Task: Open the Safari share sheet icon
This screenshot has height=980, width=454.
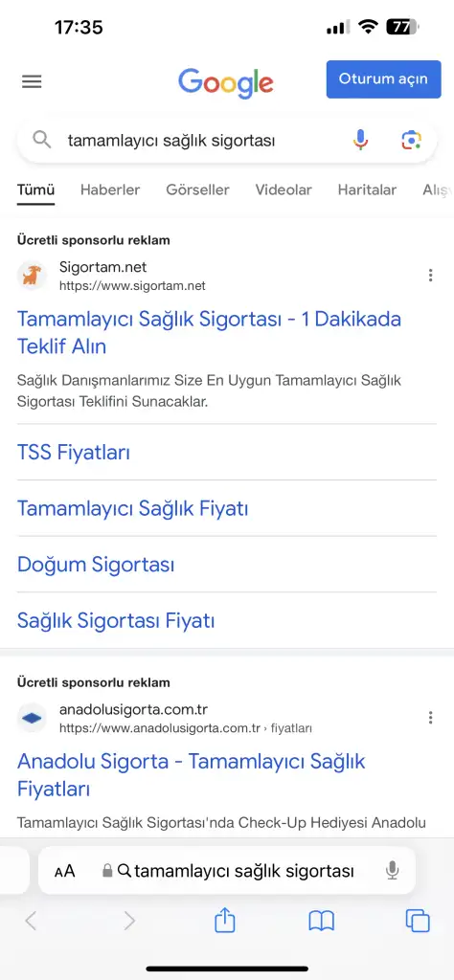Action: 224,920
